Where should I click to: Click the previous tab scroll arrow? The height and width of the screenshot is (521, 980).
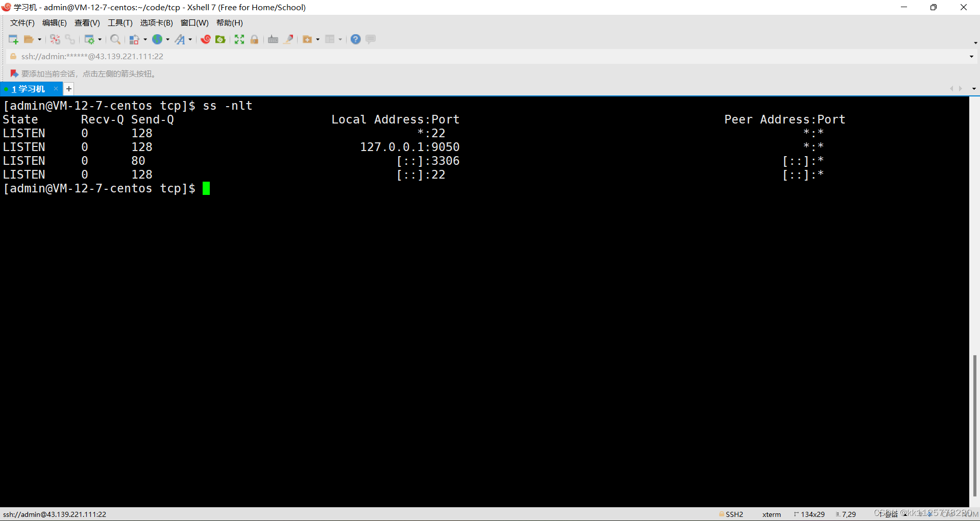coord(951,89)
